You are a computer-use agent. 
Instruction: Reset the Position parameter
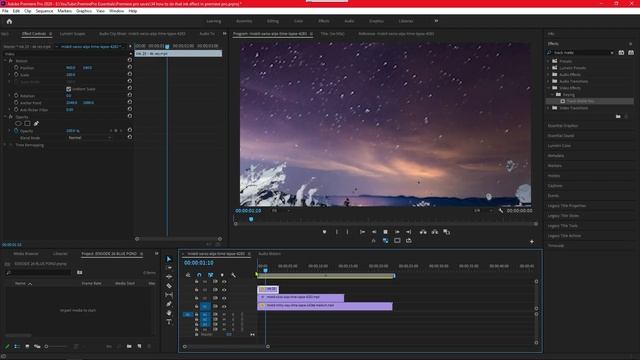pyautogui.click(x=129, y=67)
